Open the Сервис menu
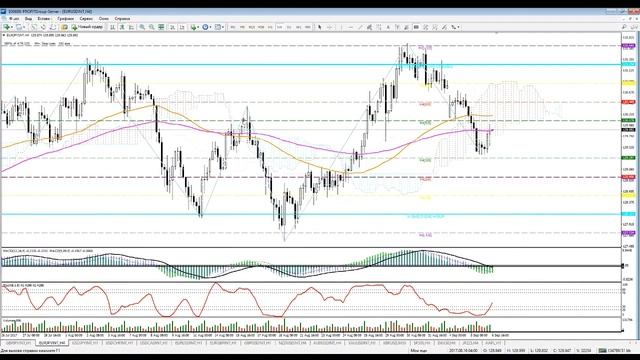This screenshot has width=640, height=360. (86, 19)
